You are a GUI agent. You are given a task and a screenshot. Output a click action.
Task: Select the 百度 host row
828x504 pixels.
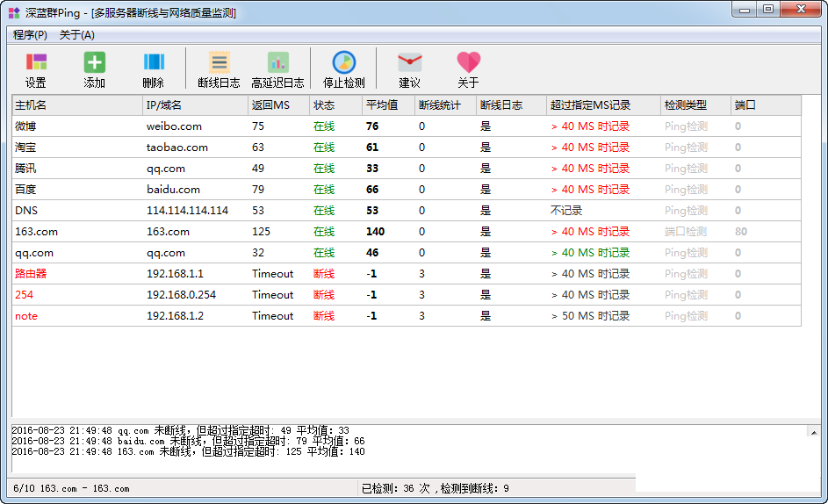pos(407,190)
